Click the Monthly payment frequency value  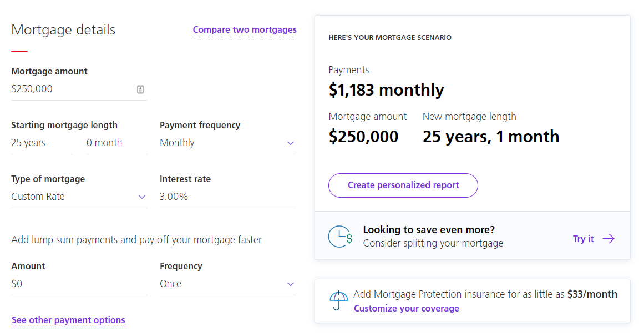point(177,143)
